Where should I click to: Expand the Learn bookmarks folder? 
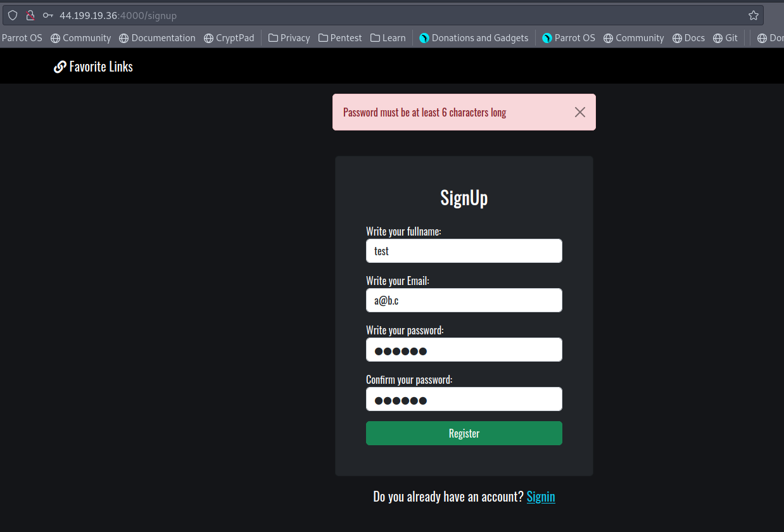(x=388, y=38)
